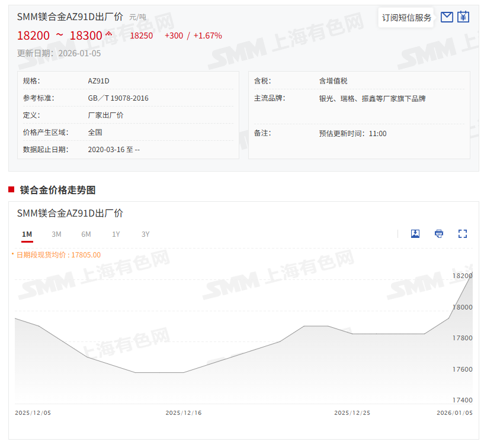Viewport: 484px width, 448px height.
Task: Click the red square before 镁合金价格走势图
Action: point(11,189)
